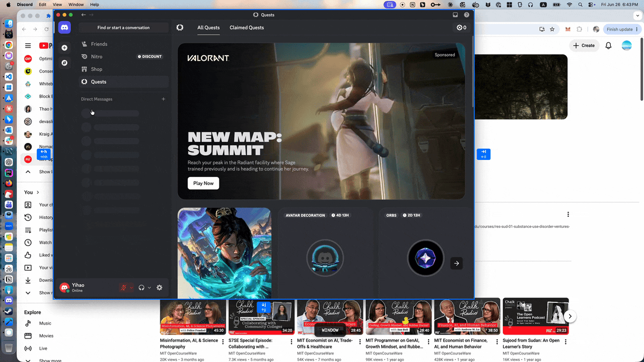Screen dimensions: 644x362
Task: Click the Valorant logo on banner
Action: 208,58
